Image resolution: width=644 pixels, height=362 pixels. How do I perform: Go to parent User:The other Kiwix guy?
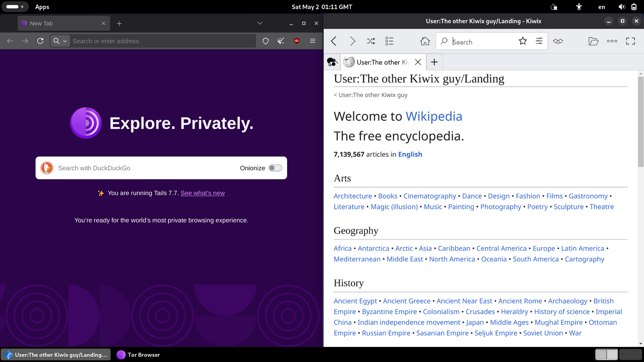[x=373, y=95]
